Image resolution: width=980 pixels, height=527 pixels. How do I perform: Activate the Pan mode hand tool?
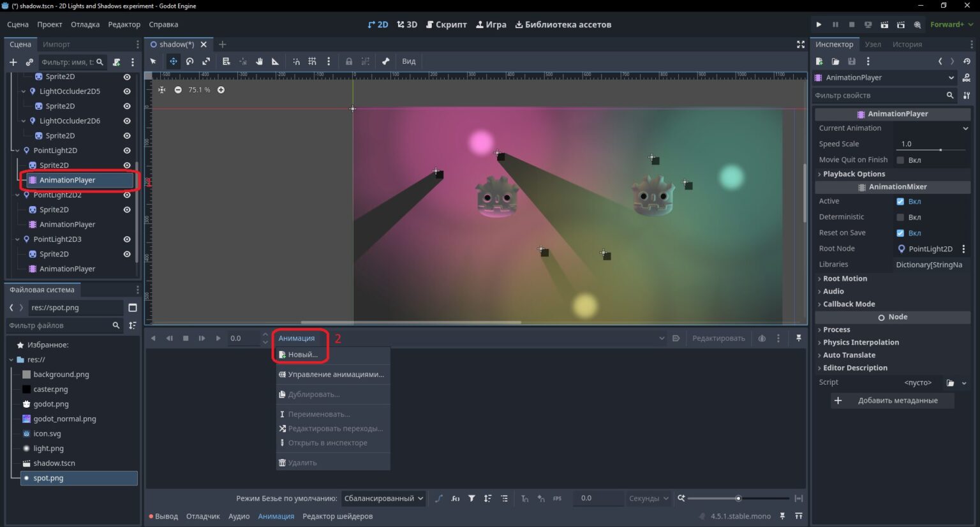tap(259, 61)
